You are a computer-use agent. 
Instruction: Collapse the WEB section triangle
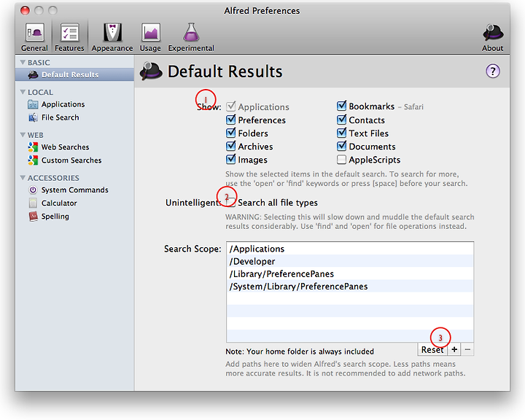(23, 135)
